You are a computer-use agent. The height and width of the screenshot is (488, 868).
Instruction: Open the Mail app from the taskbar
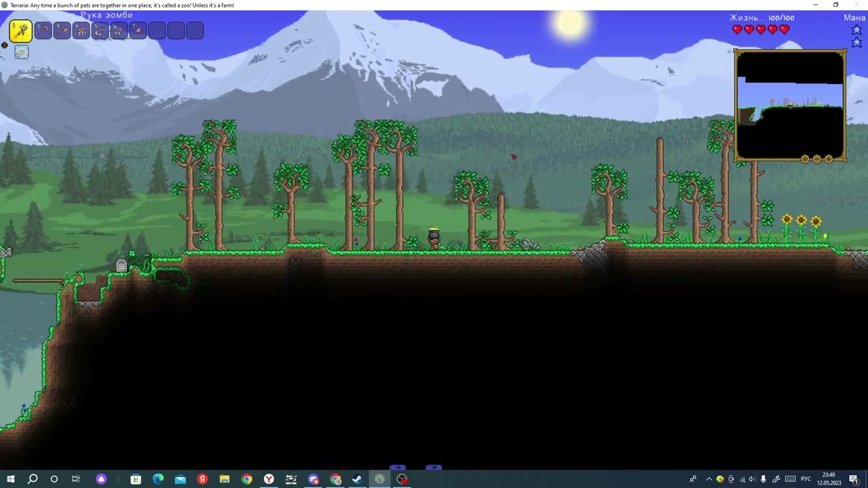(180, 479)
